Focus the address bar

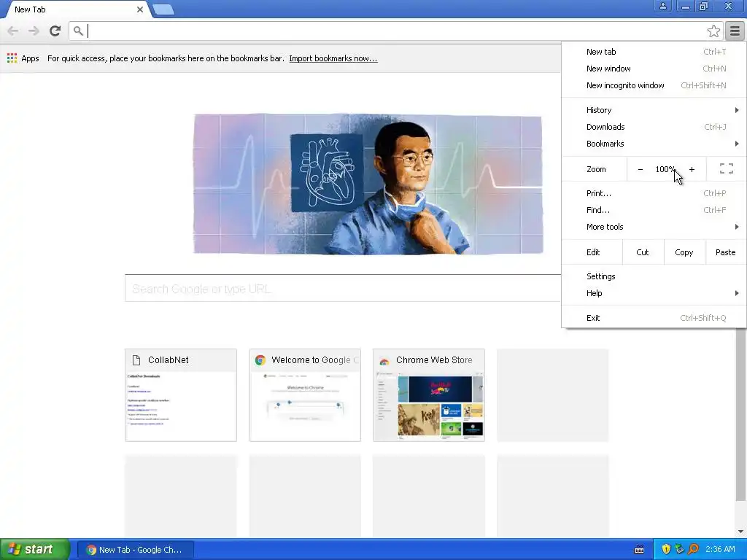(395, 31)
